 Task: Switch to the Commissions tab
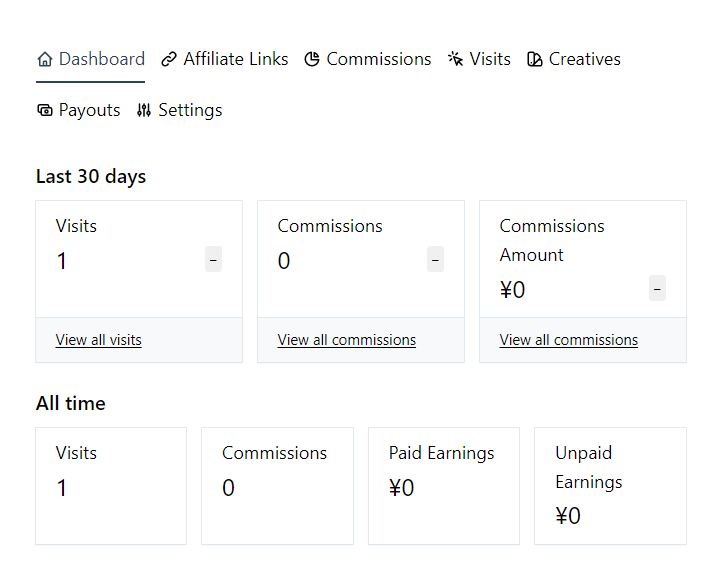pyautogui.click(x=378, y=60)
